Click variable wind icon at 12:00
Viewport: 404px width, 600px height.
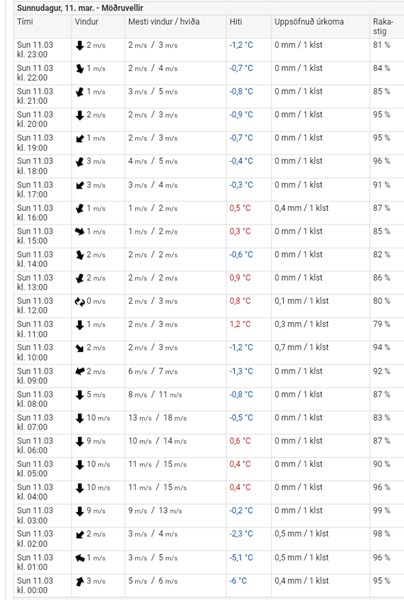[x=80, y=302]
